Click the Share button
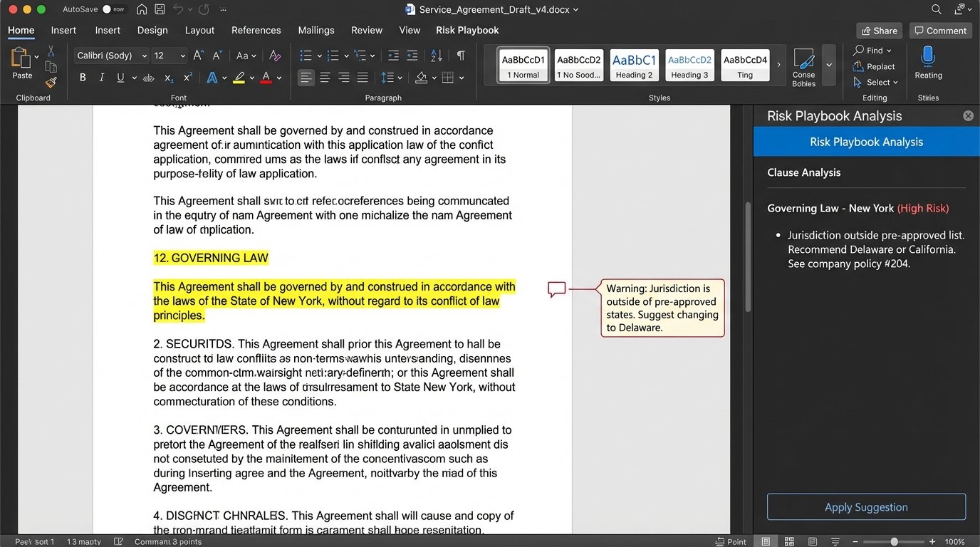The height and width of the screenshot is (547, 980). pyautogui.click(x=879, y=31)
